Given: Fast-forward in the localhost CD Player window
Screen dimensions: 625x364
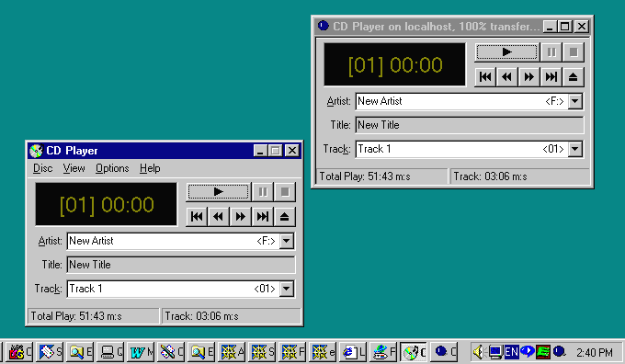Looking at the screenshot, I should (x=528, y=77).
